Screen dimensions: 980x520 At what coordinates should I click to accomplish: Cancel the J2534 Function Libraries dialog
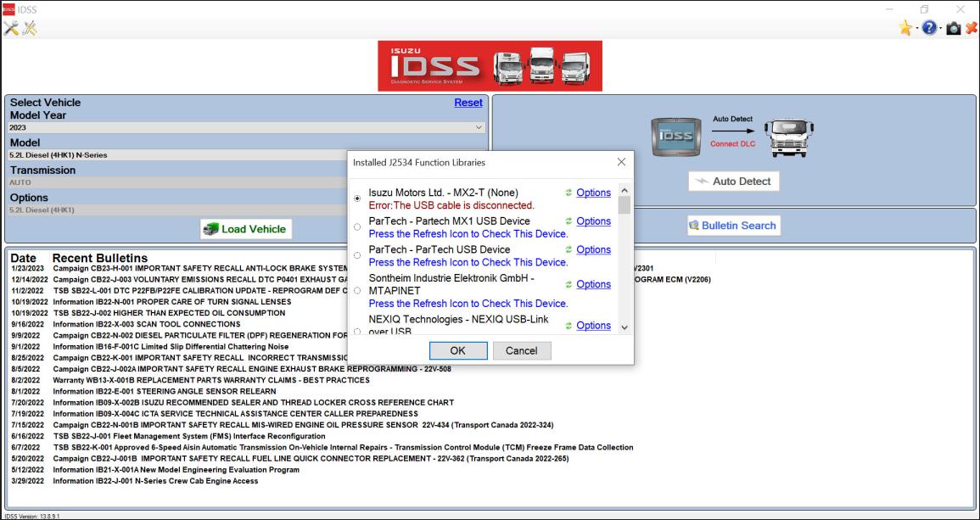pos(522,350)
